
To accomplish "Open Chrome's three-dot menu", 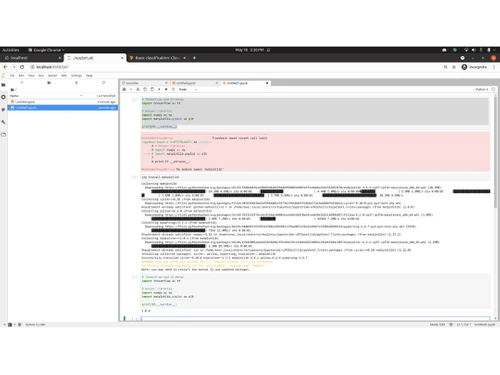I will click(494, 67).
